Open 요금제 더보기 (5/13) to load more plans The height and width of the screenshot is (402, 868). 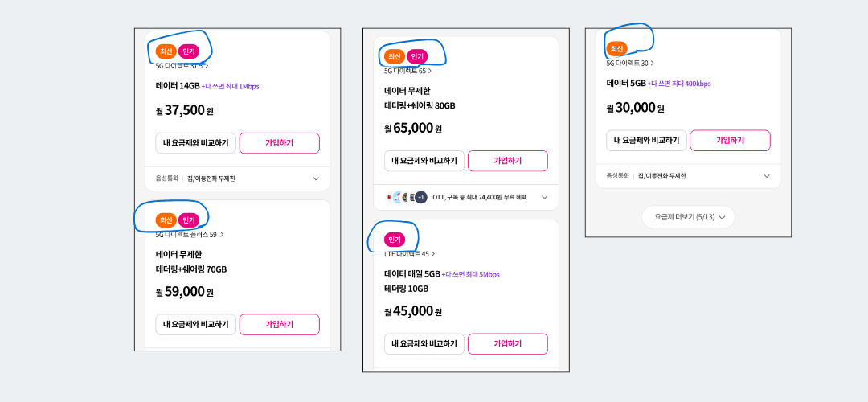point(688,217)
